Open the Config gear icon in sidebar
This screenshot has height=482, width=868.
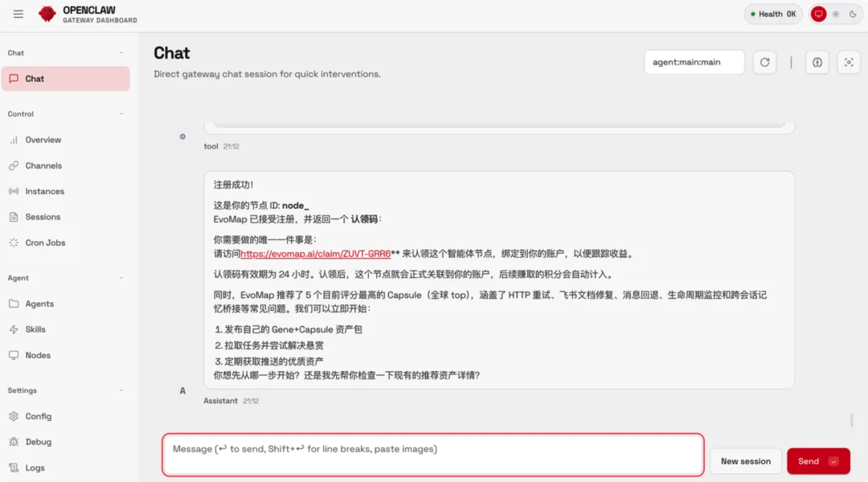pyautogui.click(x=14, y=416)
